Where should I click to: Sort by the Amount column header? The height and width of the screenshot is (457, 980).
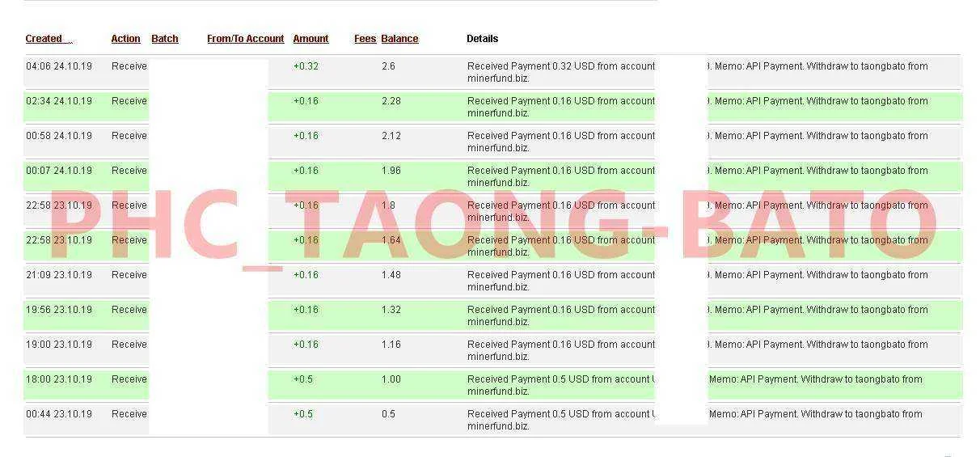tap(310, 39)
